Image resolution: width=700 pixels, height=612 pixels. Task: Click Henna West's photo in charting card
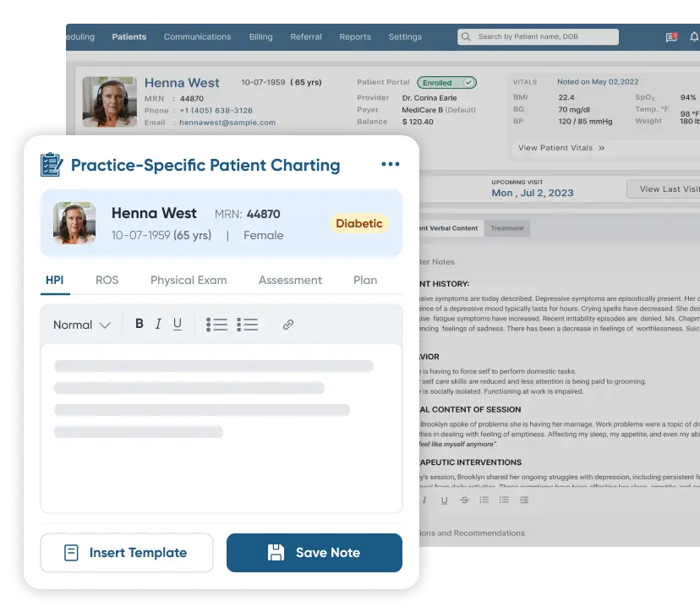pos(74,223)
